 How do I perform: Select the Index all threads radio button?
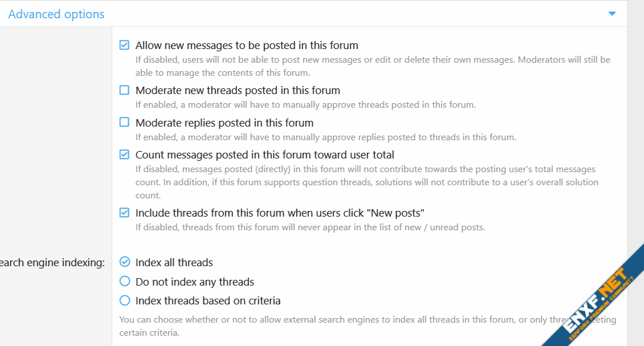[x=124, y=262]
